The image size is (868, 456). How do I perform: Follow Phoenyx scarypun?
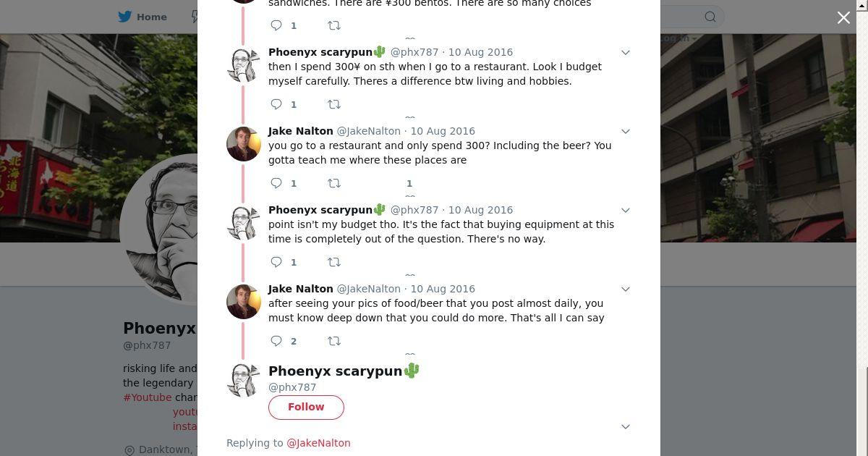click(306, 407)
